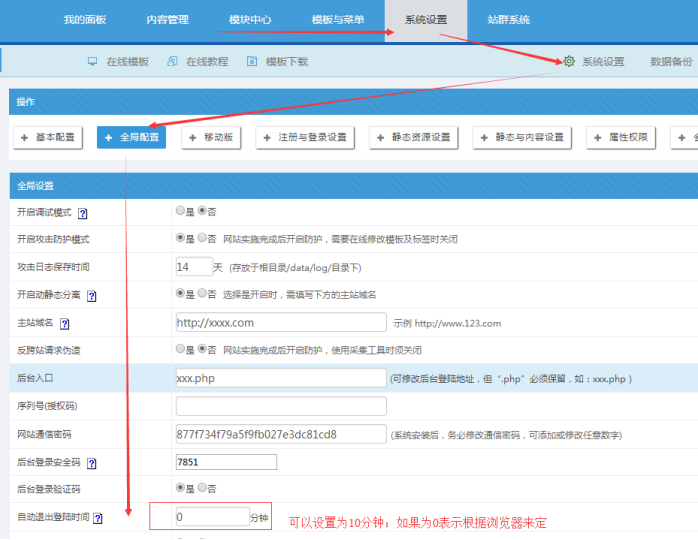Click the 数据备份 link

pos(671,61)
